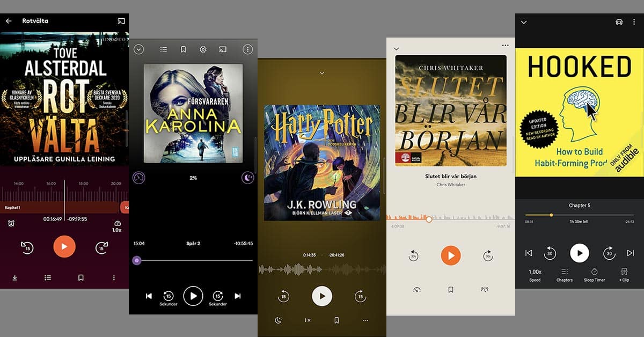This screenshot has width=644, height=337.
Task: Open chapter list in Rotvälta player
Action: pos(48,277)
